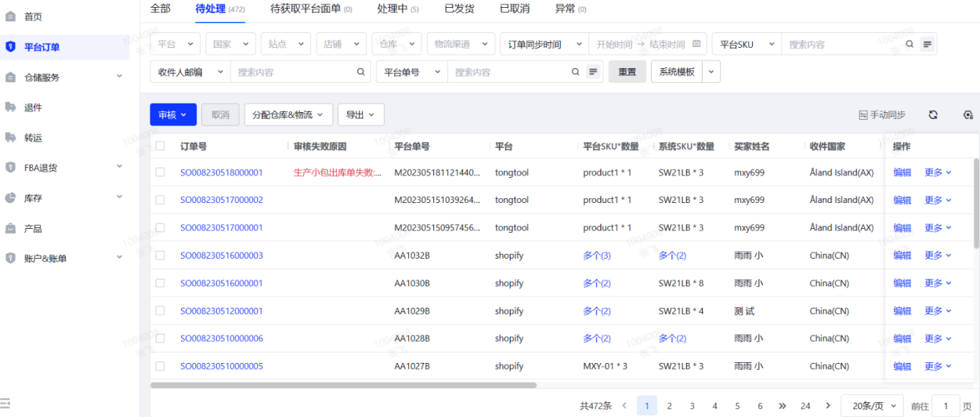Open order link SO008230516000003
This screenshot has width=980, height=417.
pyautogui.click(x=222, y=256)
